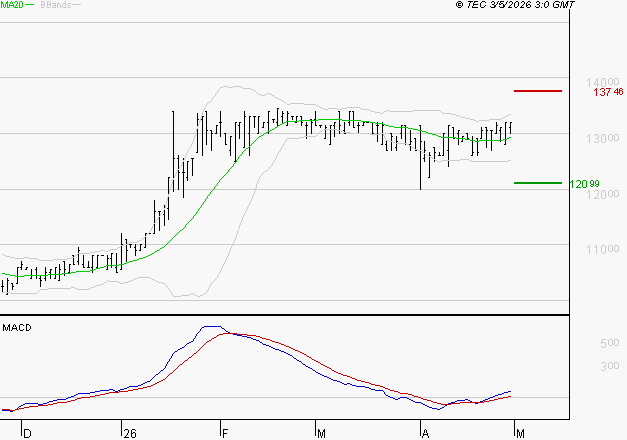This screenshot has width=627, height=440.
Task: Click the D month marker on time axis
Action: point(27,434)
